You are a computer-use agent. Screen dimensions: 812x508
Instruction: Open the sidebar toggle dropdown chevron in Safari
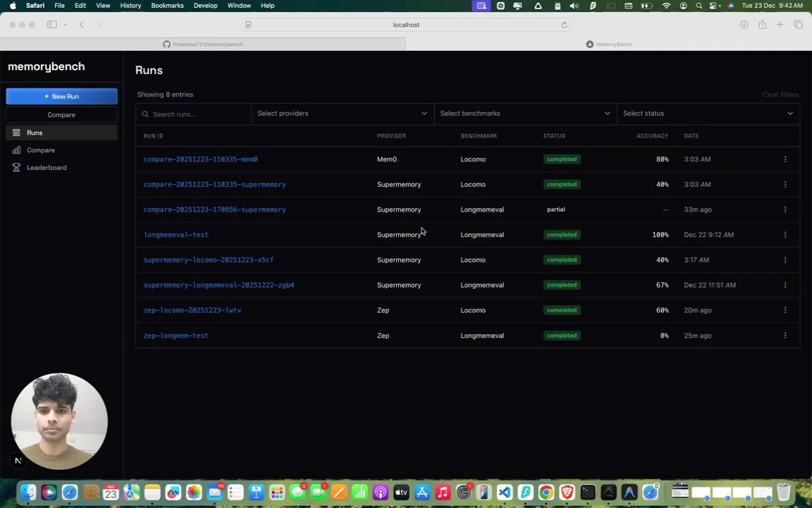coord(66,25)
